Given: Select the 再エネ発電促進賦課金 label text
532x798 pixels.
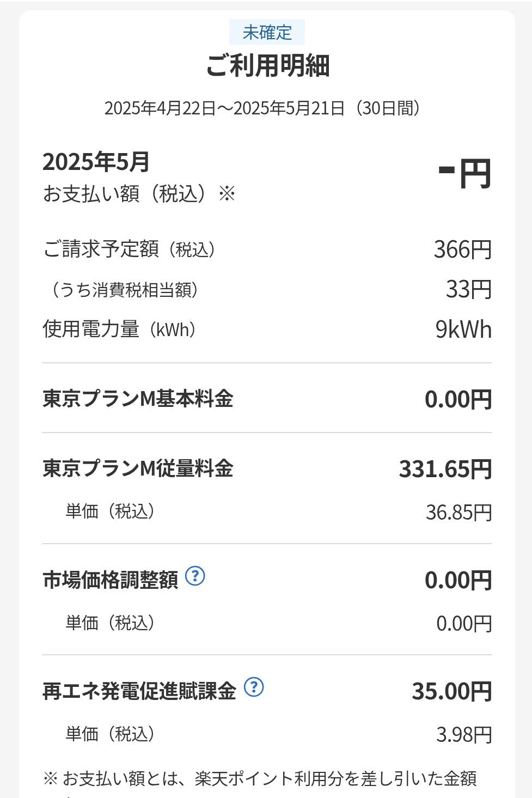Looking at the screenshot, I should coord(139,691).
